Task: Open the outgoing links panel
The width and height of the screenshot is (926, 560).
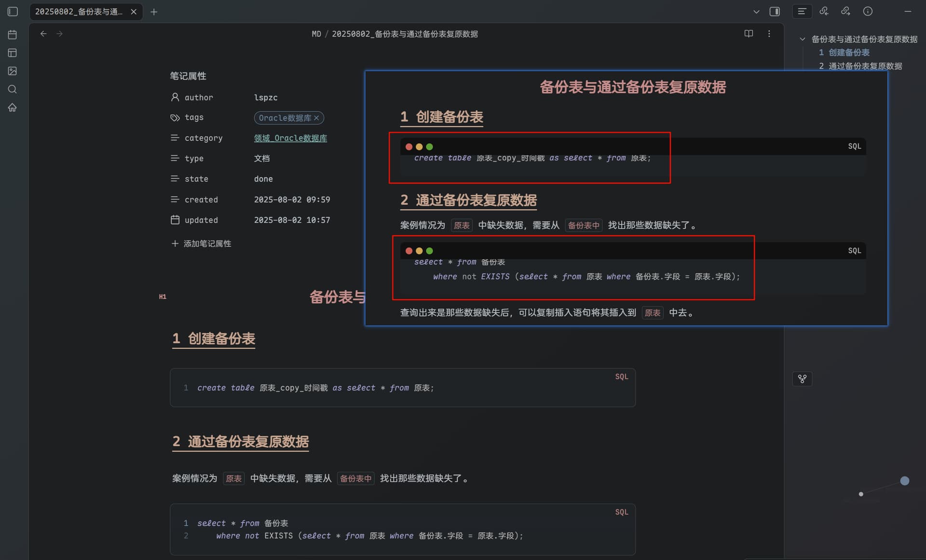Action: (x=845, y=12)
